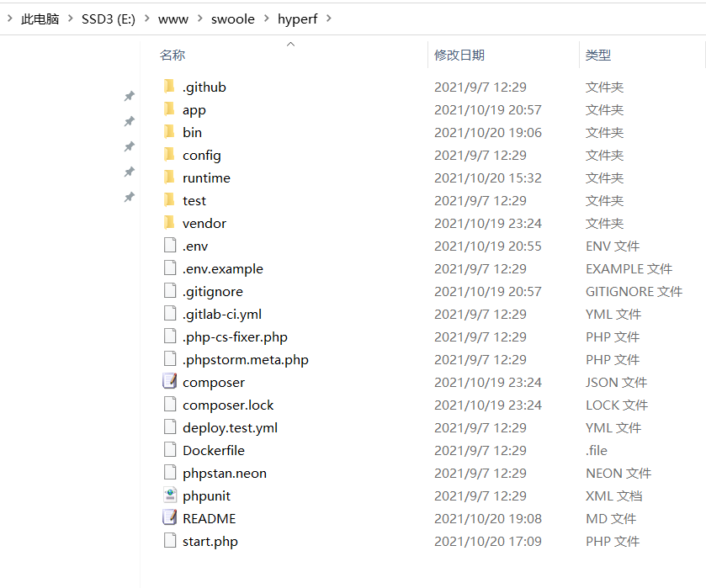Click the MD 文件 type cell
Image resolution: width=706 pixels, height=588 pixels.
coord(611,519)
